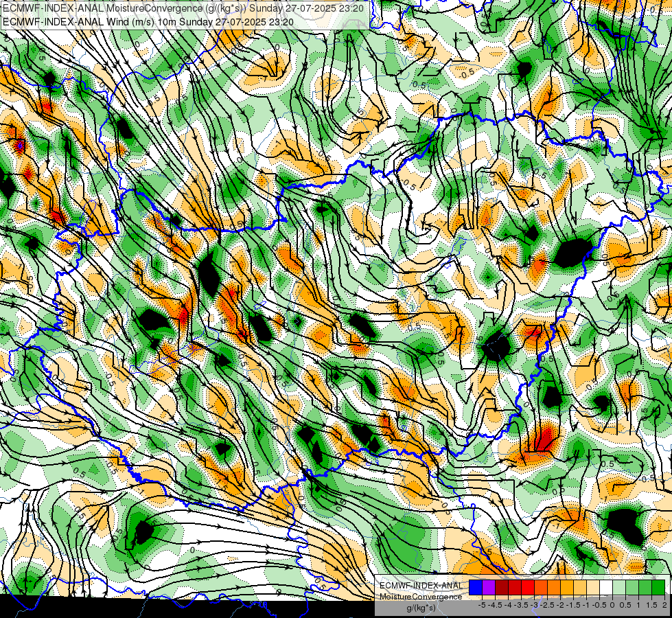This screenshot has height=618, width=672.
Task: Click the palest green legend swatch
Action: (619, 587)
